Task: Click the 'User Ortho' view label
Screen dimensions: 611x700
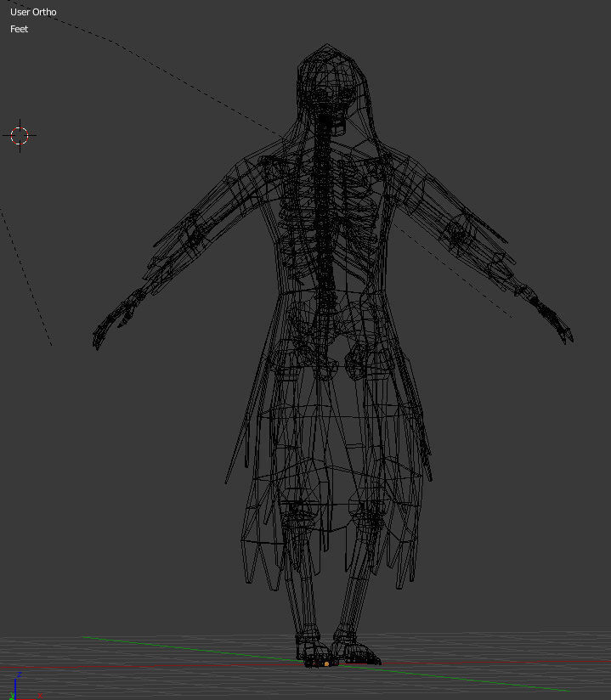Action: pos(33,12)
